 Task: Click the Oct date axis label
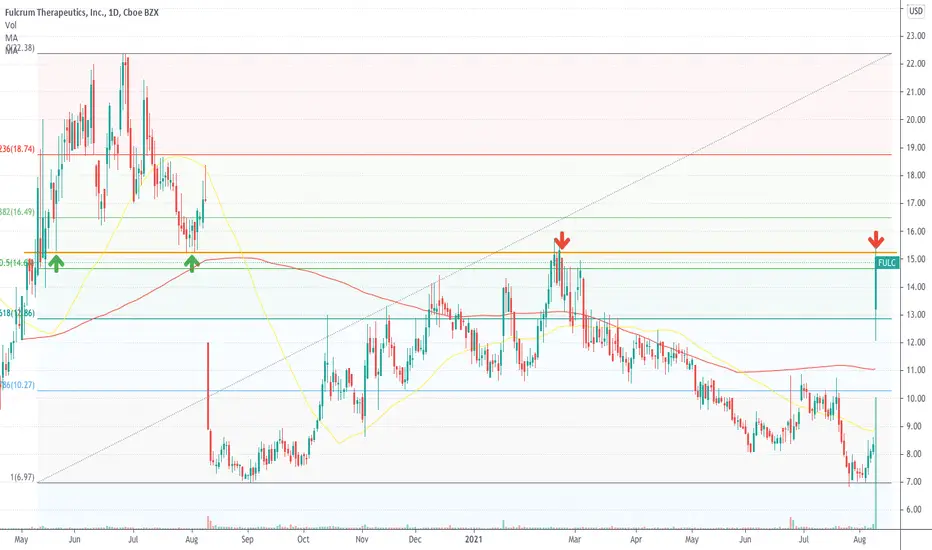coord(303,540)
